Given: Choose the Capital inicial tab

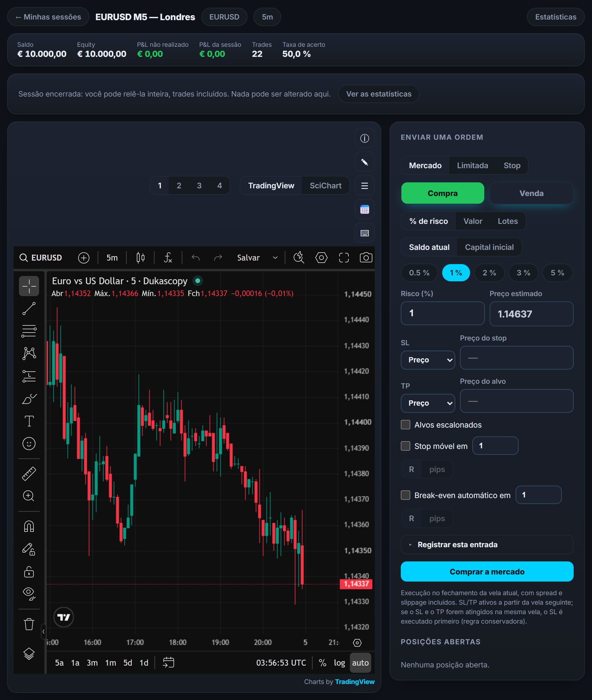Looking at the screenshot, I should click(489, 247).
